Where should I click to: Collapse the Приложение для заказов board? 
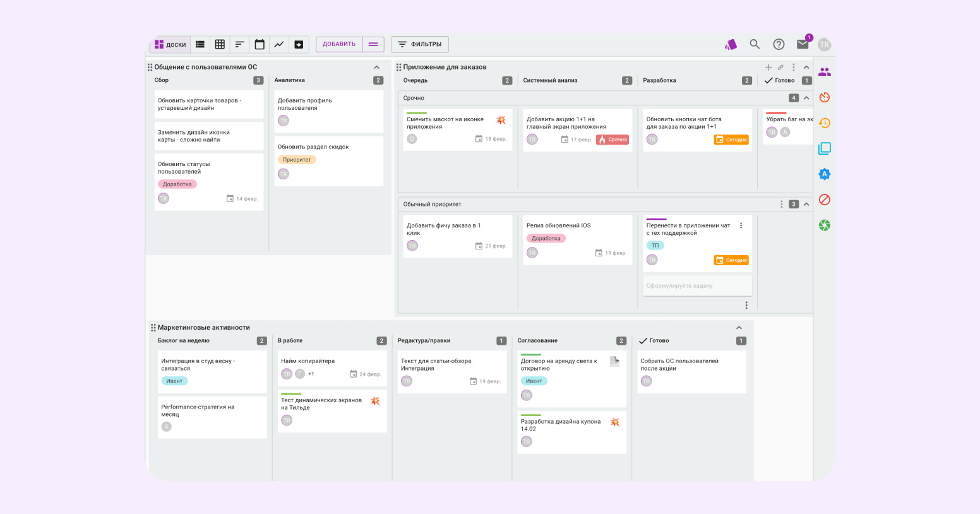point(806,68)
